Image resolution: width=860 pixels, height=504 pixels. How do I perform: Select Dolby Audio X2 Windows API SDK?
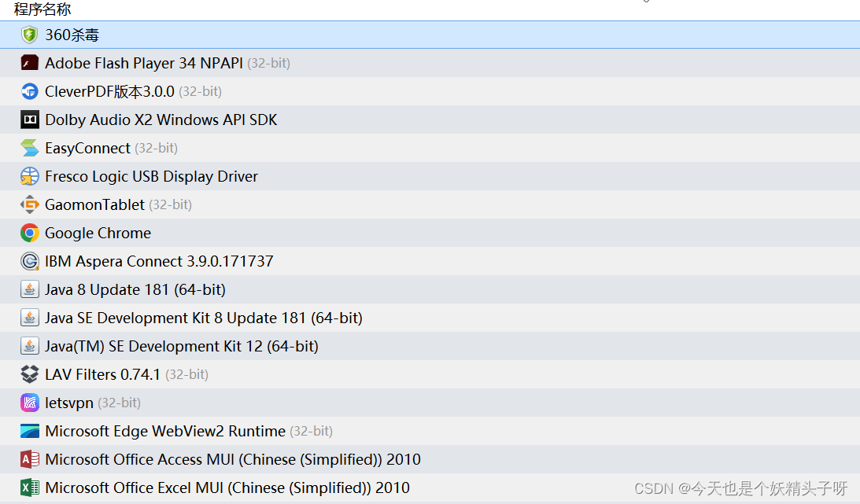tap(161, 120)
